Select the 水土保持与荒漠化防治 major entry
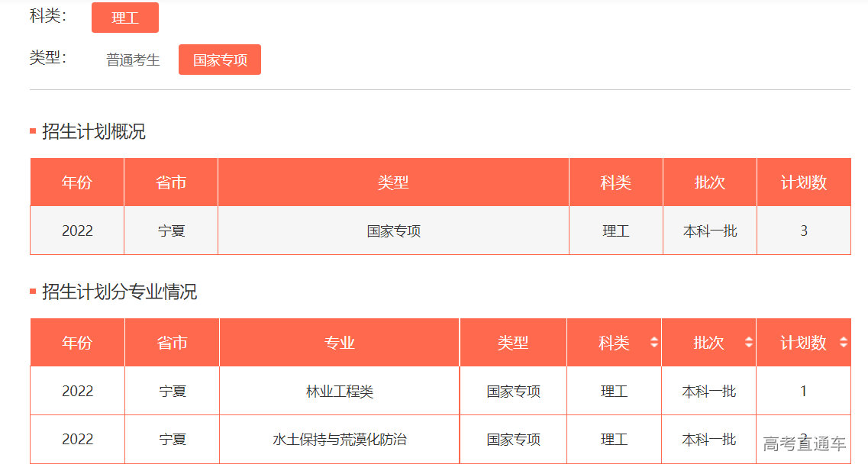868x474 pixels. 338,439
